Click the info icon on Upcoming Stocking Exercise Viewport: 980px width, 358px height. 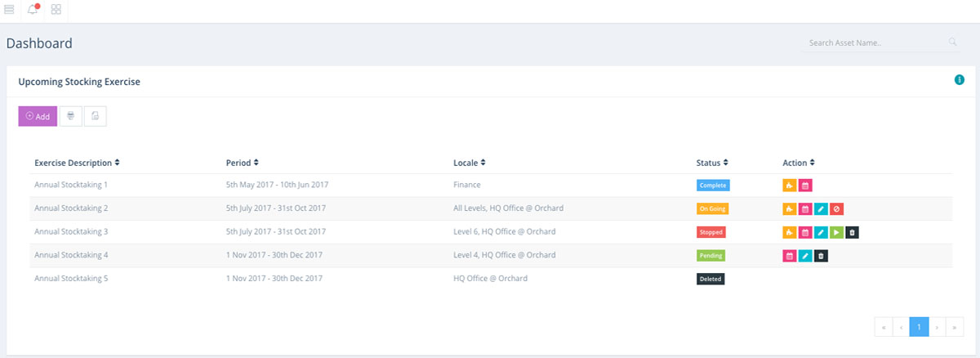(960, 79)
